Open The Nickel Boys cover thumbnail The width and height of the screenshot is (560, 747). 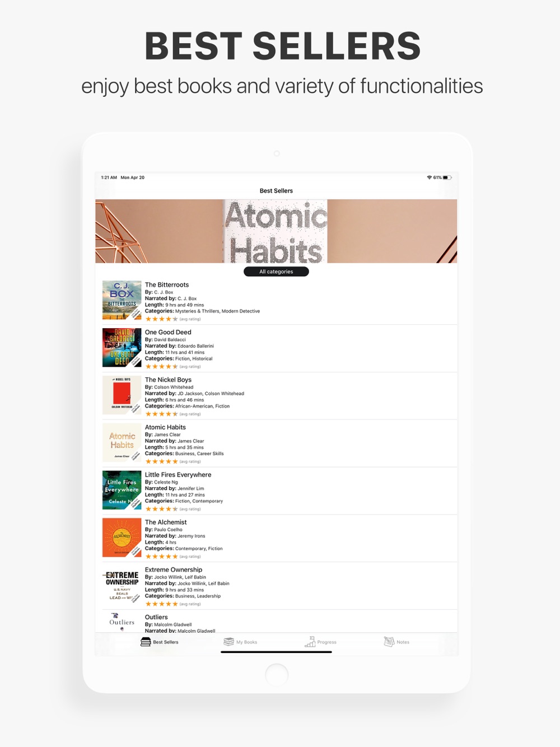[122, 395]
